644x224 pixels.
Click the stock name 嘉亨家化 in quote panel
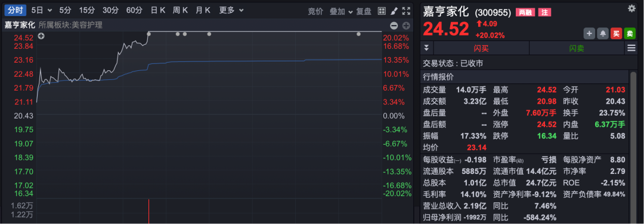click(x=445, y=11)
